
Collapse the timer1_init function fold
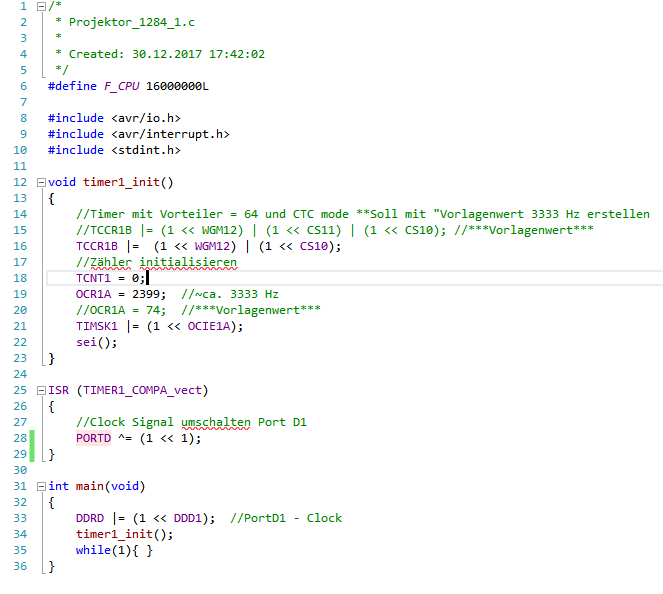click(x=41, y=183)
